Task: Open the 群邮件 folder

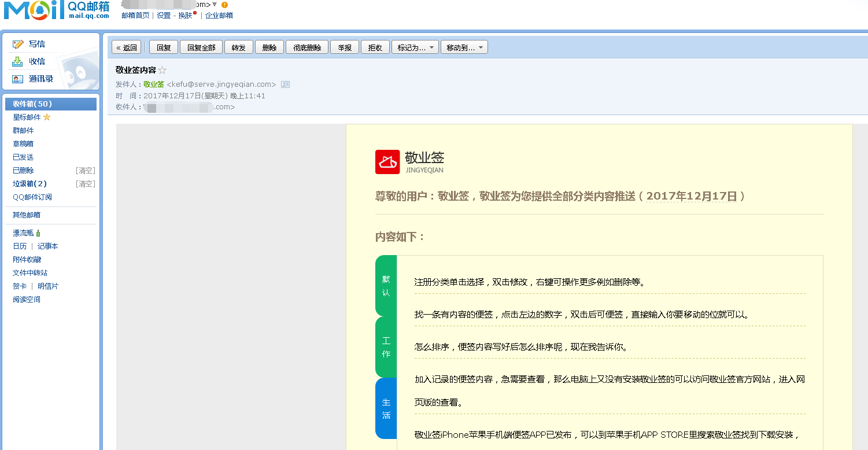Action: pos(23,131)
